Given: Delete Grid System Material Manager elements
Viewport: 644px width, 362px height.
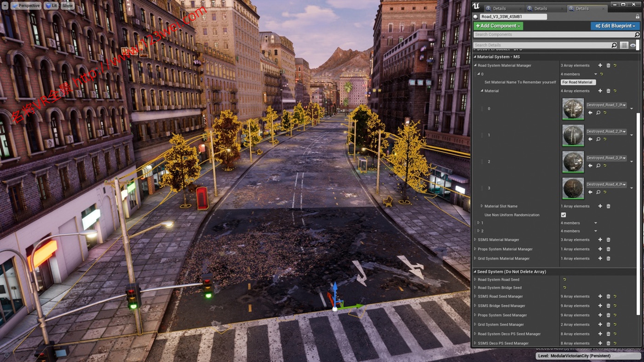Looking at the screenshot, I should (608, 258).
